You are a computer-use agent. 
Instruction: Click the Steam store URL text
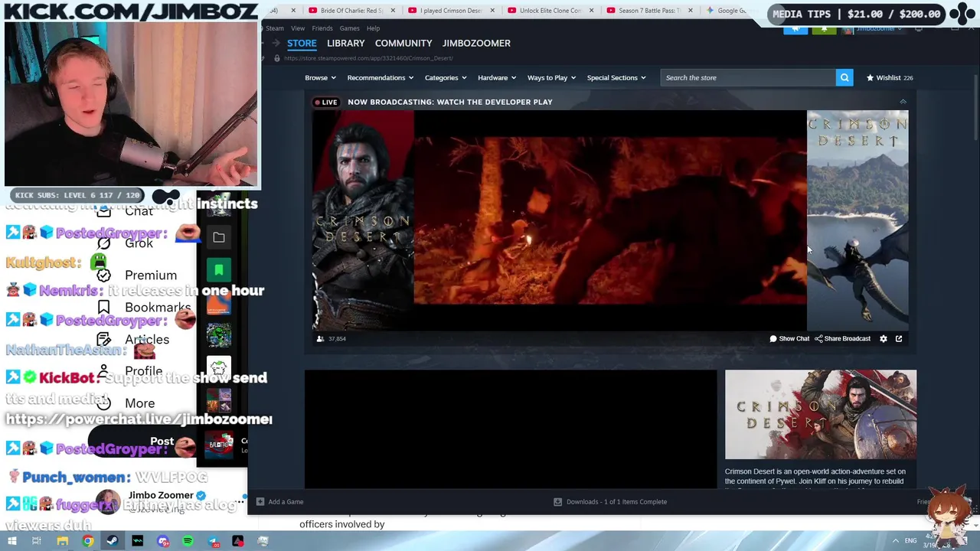pyautogui.click(x=368, y=58)
